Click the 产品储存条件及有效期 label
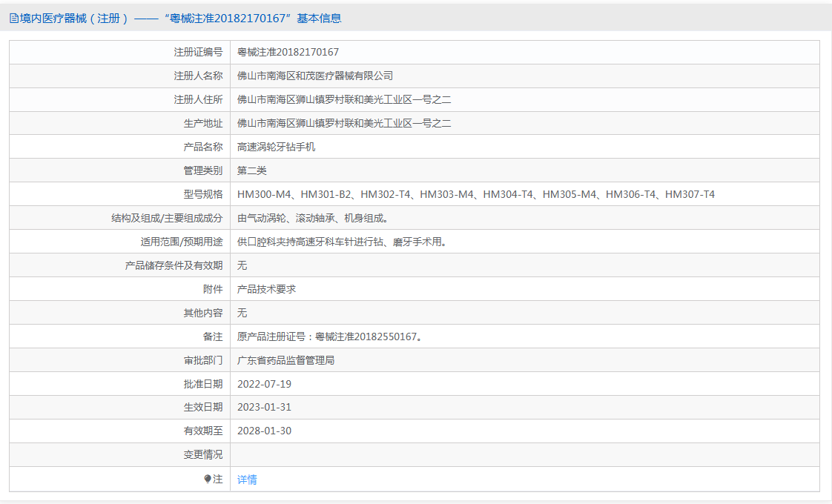832x504 pixels. [x=174, y=265]
